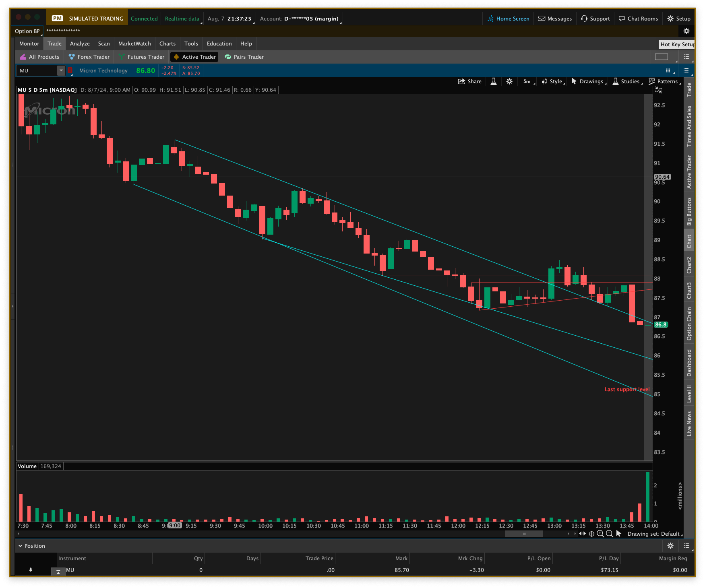This screenshot has width=705, height=588.
Task: Click the chart horizontal scrollbar
Action: pyautogui.click(x=524, y=534)
